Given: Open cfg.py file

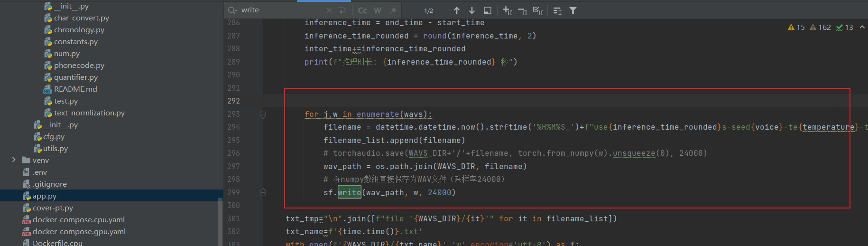Looking at the screenshot, I should coord(54,137).
